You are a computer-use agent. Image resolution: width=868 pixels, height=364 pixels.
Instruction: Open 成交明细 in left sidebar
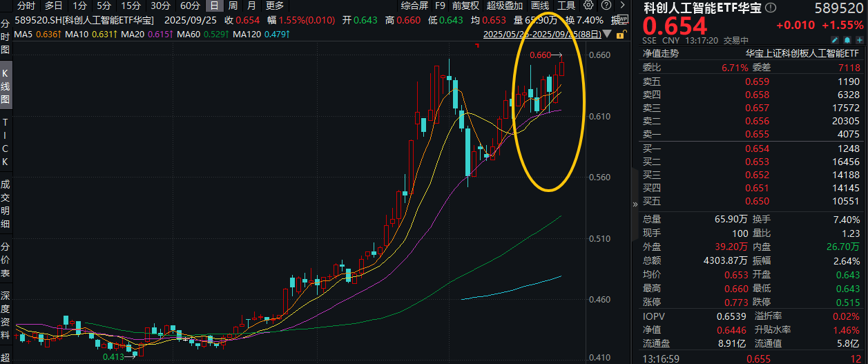pyautogui.click(x=6, y=204)
